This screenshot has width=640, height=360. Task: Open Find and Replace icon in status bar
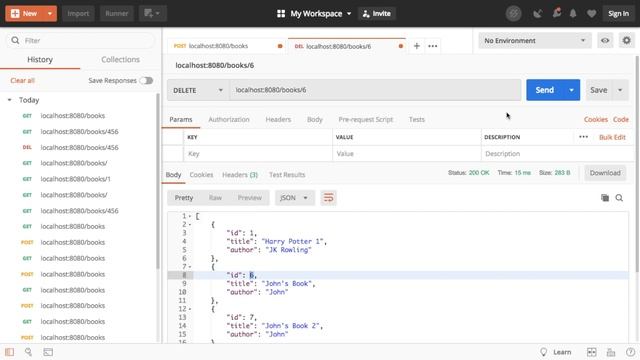point(28,352)
